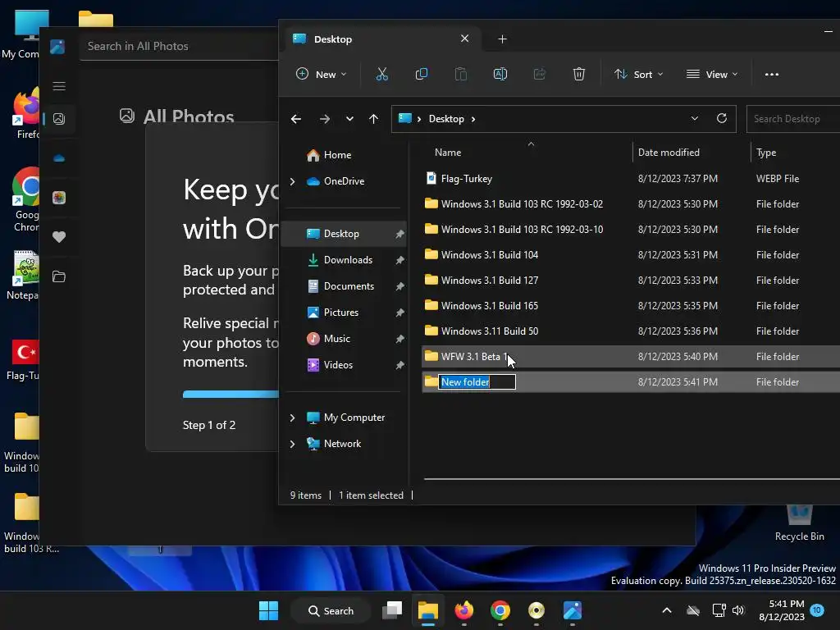Open the volume control in system tray

pyautogui.click(x=738, y=610)
